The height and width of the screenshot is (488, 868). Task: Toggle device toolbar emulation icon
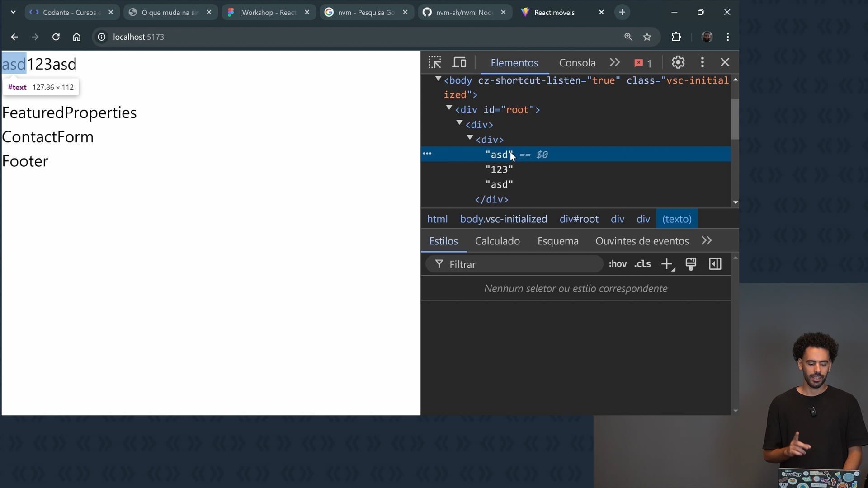coord(459,62)
